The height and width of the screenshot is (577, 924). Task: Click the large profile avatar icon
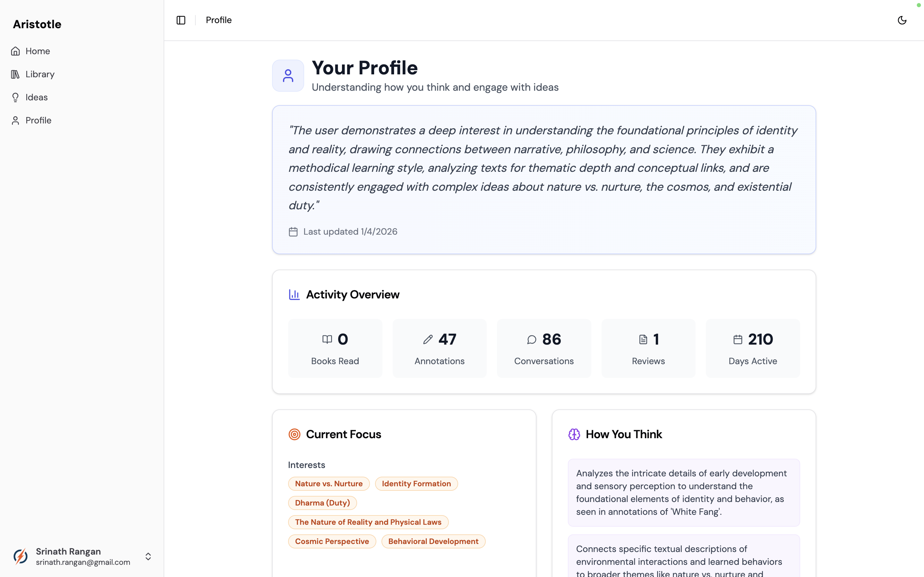(288, 76)
